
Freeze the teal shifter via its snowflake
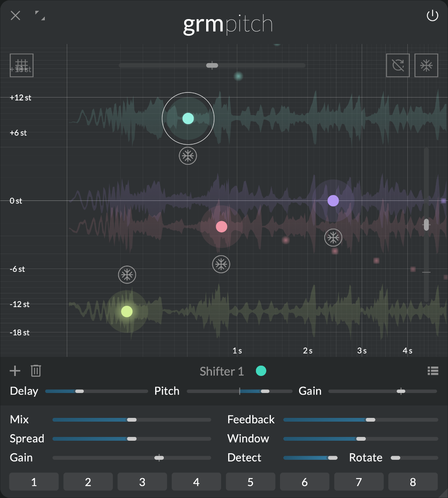[x=188, y=156]
